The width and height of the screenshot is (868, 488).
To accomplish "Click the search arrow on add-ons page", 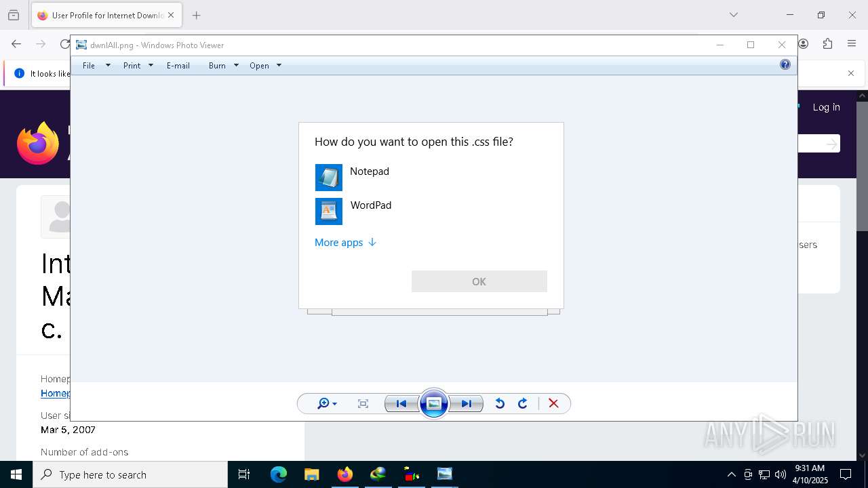I will click(831, 144).
